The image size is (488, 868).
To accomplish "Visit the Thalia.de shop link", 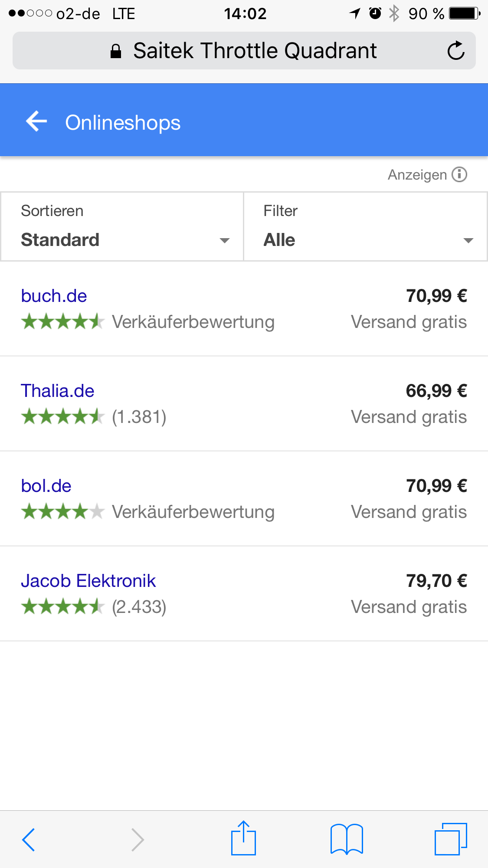I will point(58,391).
